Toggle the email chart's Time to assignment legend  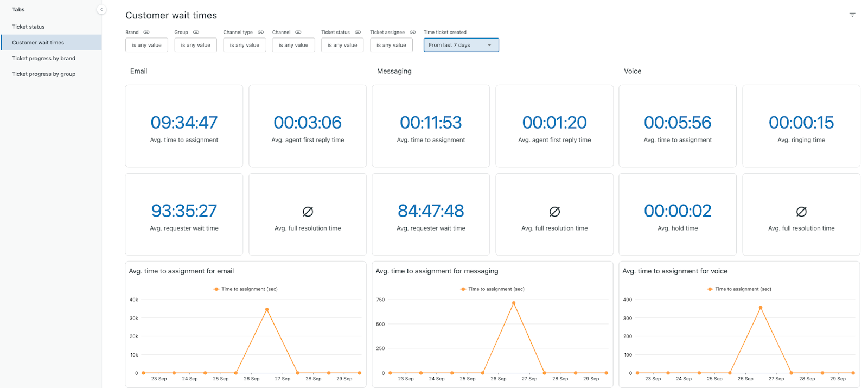(x=246, y=289)
